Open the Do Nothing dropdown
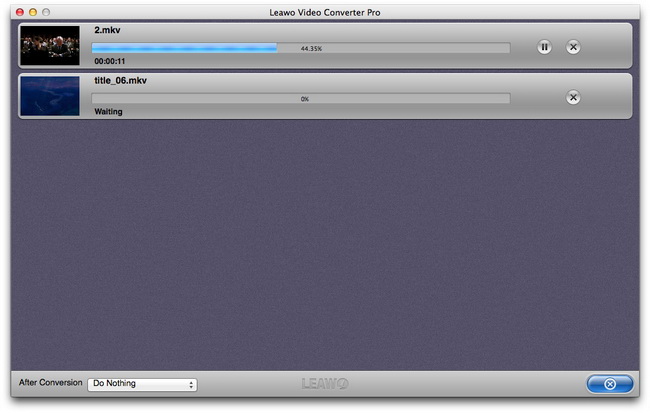 pyautogui.click(x=142, y=384)
